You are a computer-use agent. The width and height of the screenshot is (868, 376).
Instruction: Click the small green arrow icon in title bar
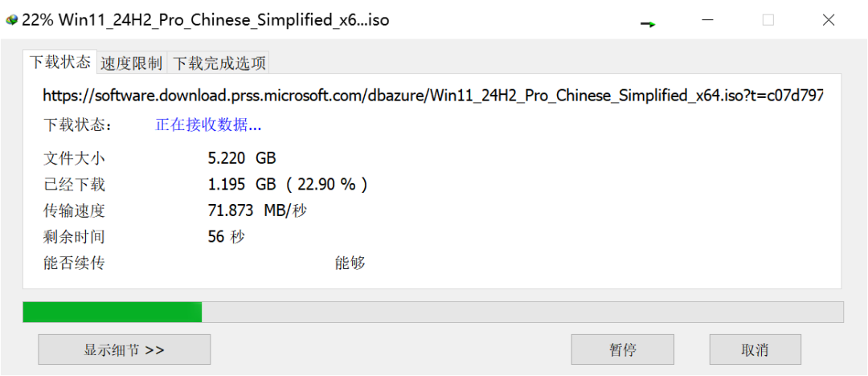(x=649, y=24)
